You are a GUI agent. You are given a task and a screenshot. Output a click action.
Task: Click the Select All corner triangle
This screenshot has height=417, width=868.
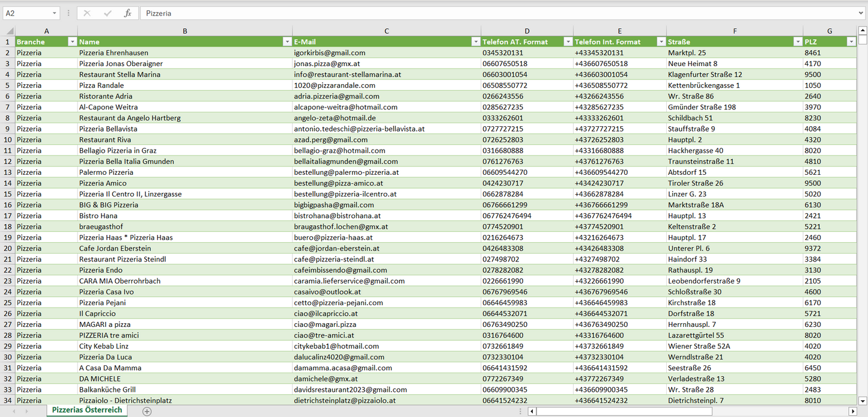10,31
